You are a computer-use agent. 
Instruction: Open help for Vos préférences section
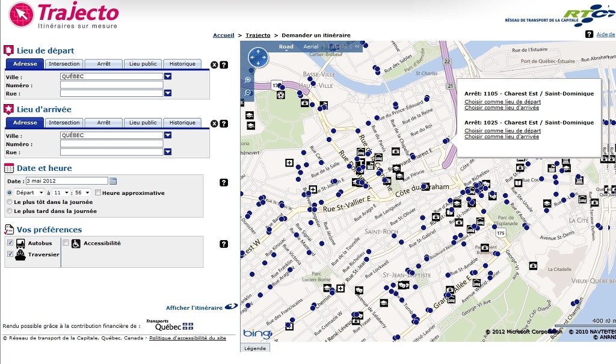(x=224, y=244)
